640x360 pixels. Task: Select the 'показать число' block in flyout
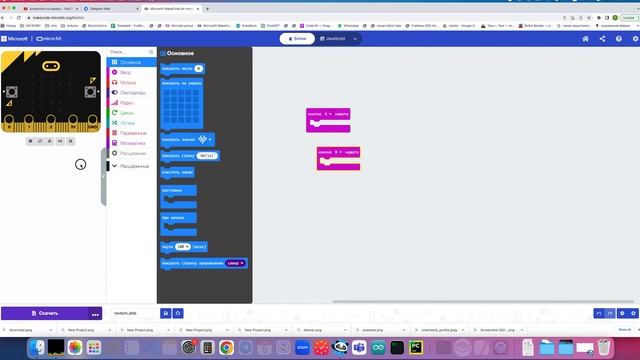(x=182, y=69)
